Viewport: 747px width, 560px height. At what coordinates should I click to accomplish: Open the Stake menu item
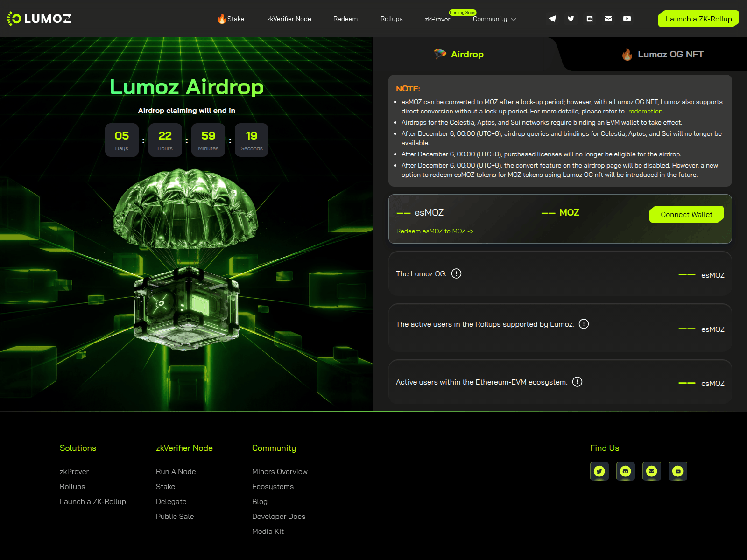tap(236, 19)
